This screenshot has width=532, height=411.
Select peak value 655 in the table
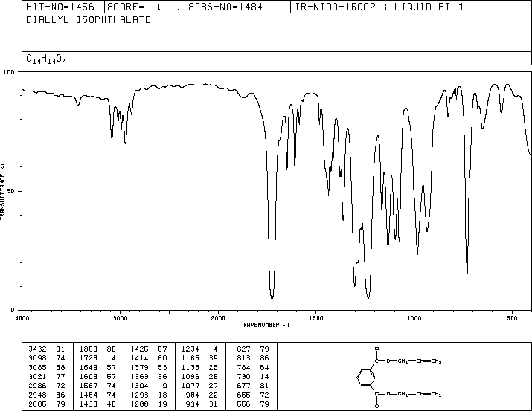point(243,395)
